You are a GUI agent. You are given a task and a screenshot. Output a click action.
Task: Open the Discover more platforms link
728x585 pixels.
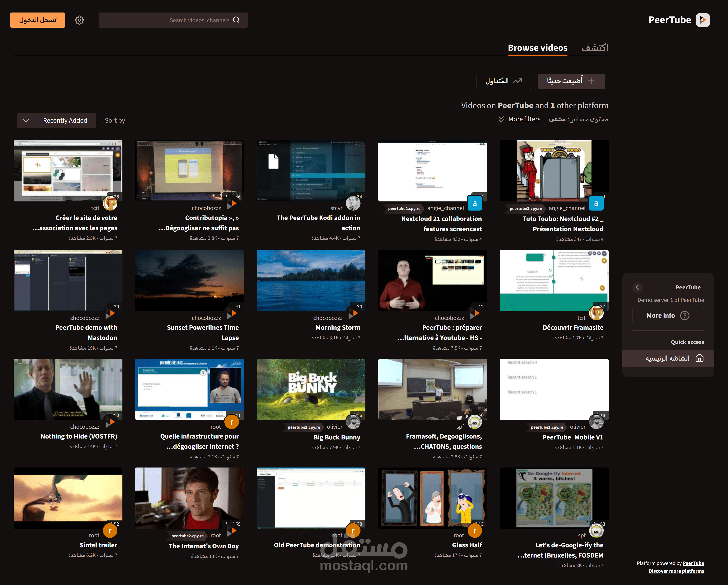[x=676, y=571]
